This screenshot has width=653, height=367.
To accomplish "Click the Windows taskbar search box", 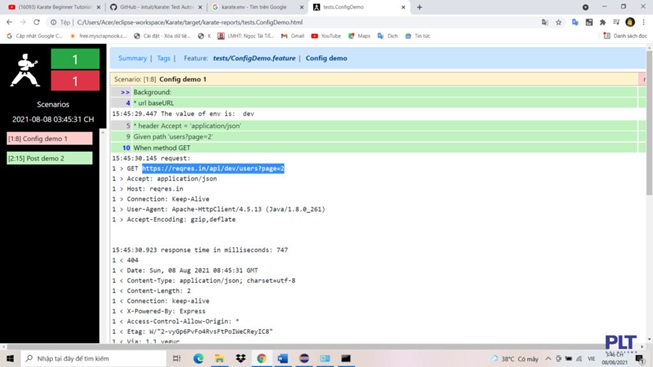I will click(x=94, y=358).
